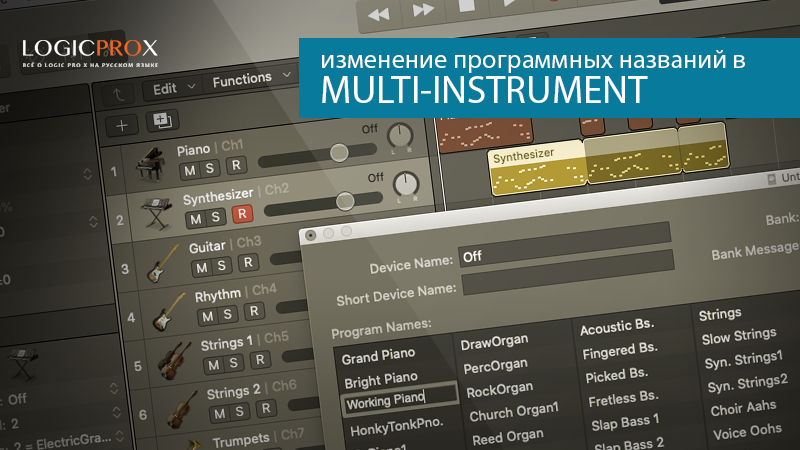The height and width of the screenshot is (450, 800).
Task: Click the fast forward transport button
Action: pyautogui.click(x=422, y=10)
